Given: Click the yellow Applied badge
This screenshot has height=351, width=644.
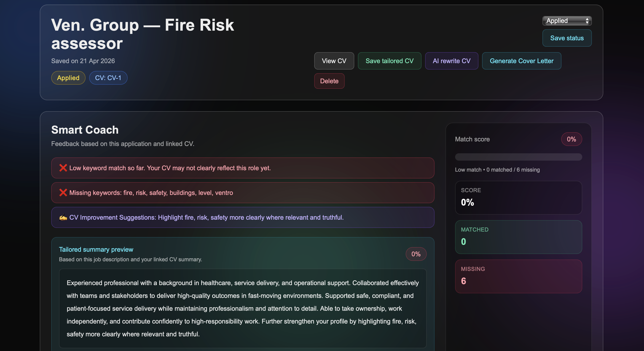Looking at the screenshot, I should (68, 78).
